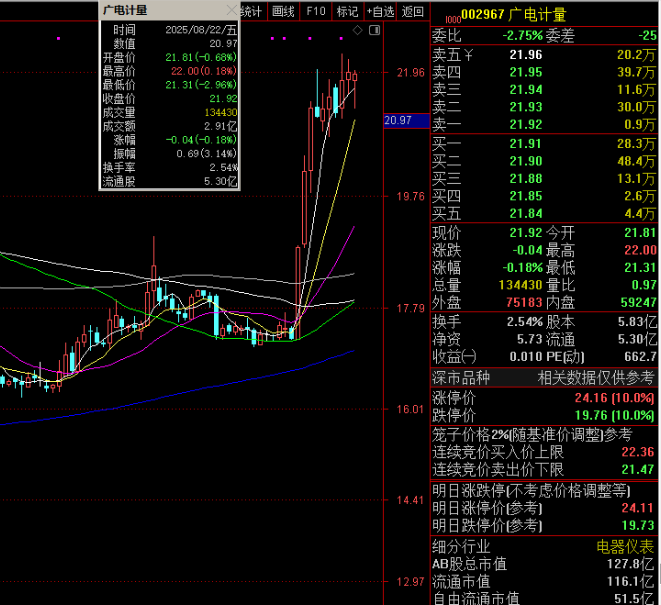This screenshot has height=605, width=661.
Task: Click the 委比 value -2.75%
Action: (x=522, y=35)
